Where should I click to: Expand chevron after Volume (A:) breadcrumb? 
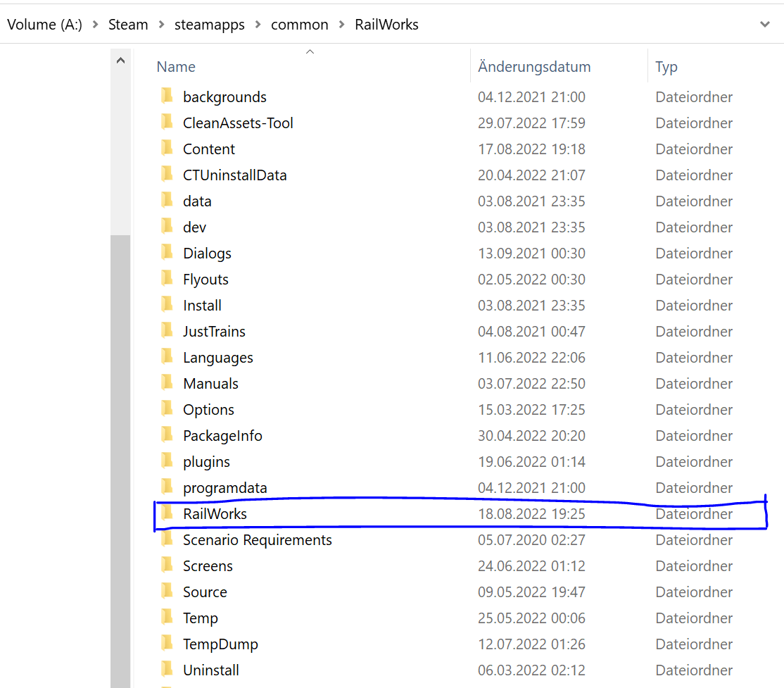[95, 24]
